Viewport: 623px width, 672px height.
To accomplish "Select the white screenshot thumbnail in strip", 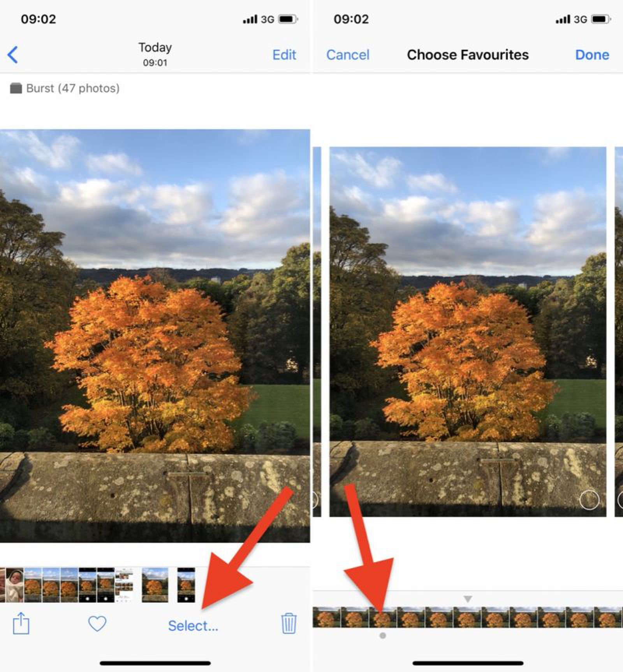I will pos(124,585).
